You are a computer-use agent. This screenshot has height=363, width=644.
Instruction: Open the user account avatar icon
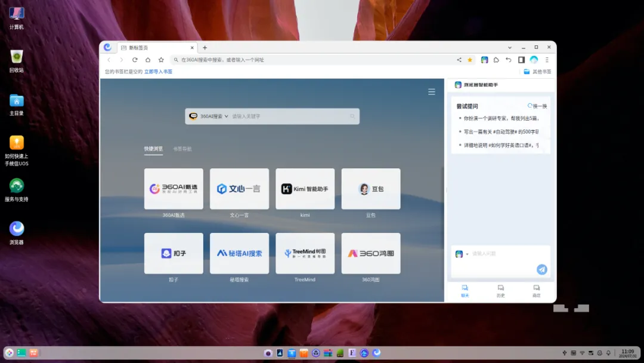pos(534,60)
